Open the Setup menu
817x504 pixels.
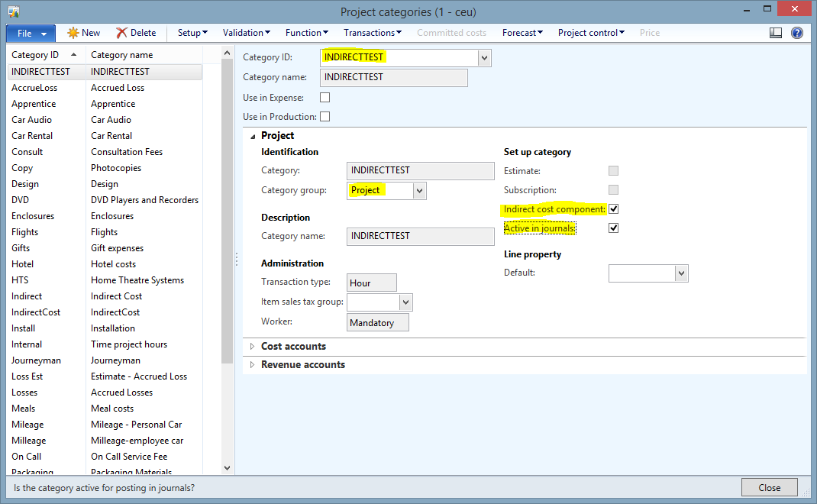pyautogui.click(x=192, y=33)
